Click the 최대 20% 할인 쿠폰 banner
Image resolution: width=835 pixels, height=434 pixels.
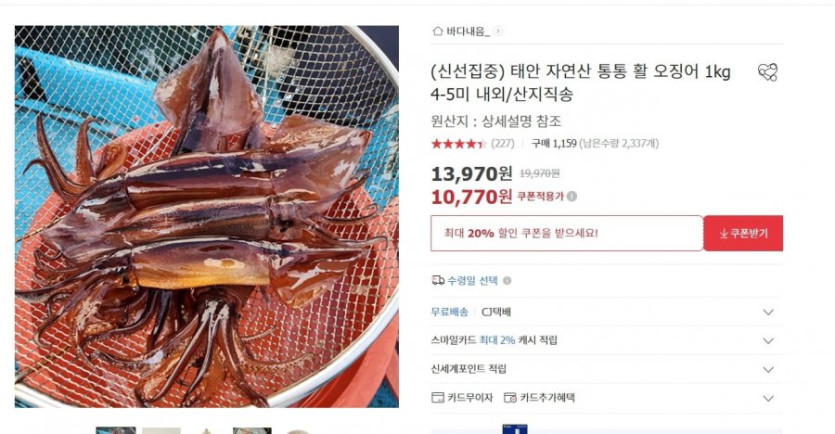(567, 233)
